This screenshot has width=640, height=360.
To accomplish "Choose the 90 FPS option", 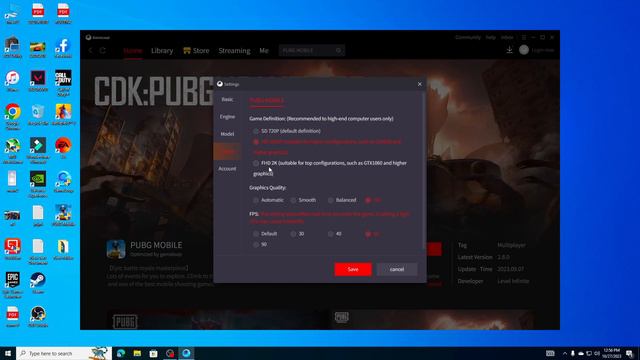I will [256, 244].
